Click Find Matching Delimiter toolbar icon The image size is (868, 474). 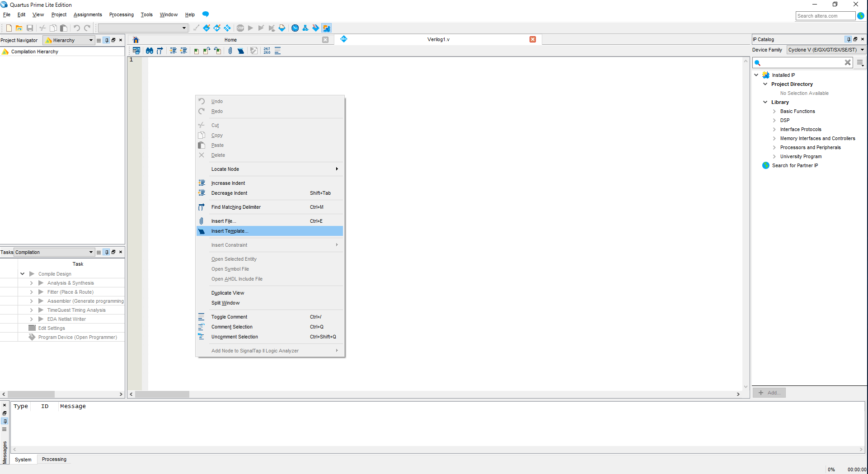(x=160, y=51)
